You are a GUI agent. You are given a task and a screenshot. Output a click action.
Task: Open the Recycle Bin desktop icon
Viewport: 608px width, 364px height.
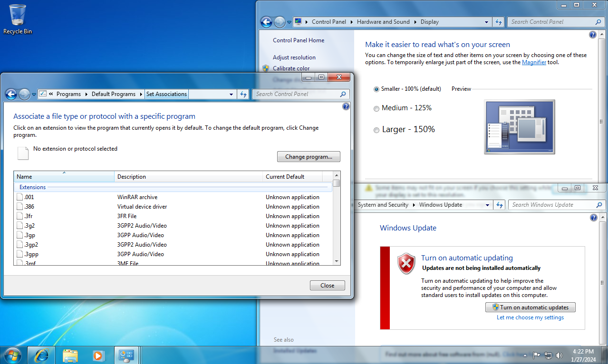pyautogui.click(x=18, y=19)
